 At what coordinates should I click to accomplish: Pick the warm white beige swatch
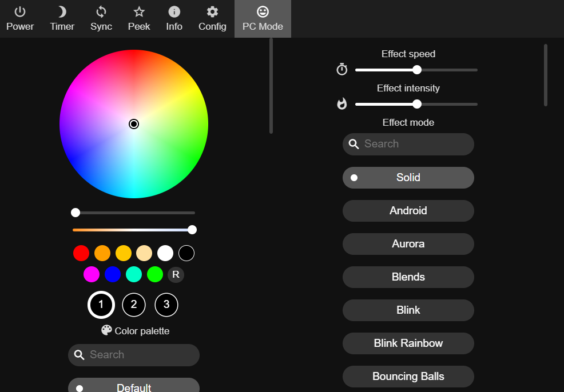pos(144,253)
